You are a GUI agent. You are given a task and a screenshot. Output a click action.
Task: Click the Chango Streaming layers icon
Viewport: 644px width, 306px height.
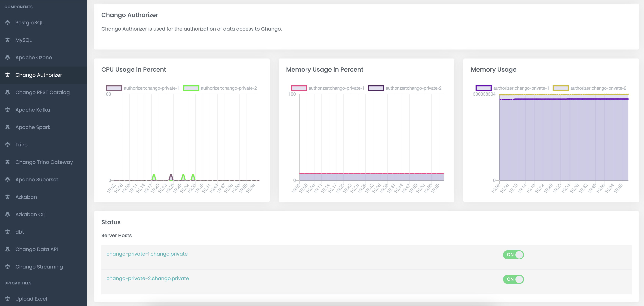(8, 267)
